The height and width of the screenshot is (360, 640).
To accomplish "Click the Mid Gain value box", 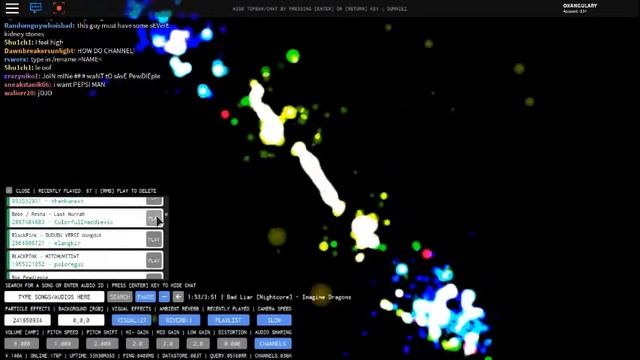I will coord(168,344).
